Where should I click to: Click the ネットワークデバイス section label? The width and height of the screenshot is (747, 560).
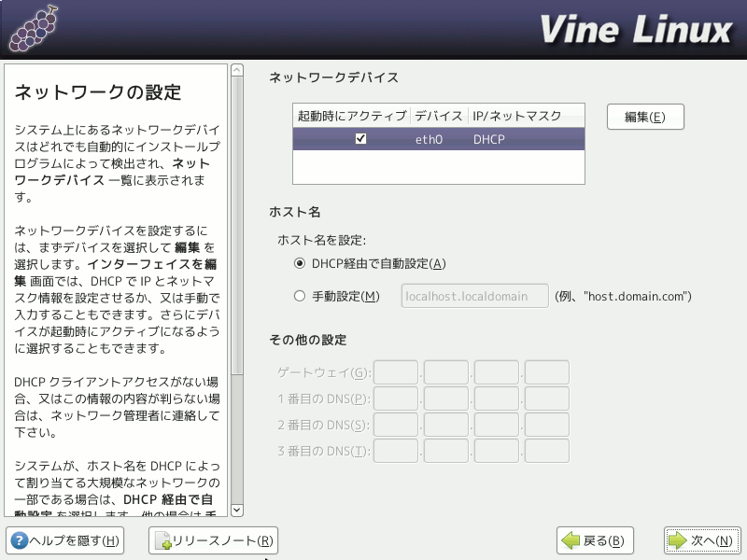pos(333,77)
